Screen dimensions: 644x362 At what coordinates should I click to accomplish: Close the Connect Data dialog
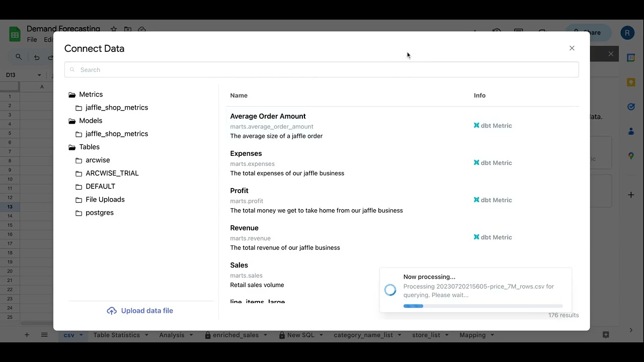click(572, 48)
